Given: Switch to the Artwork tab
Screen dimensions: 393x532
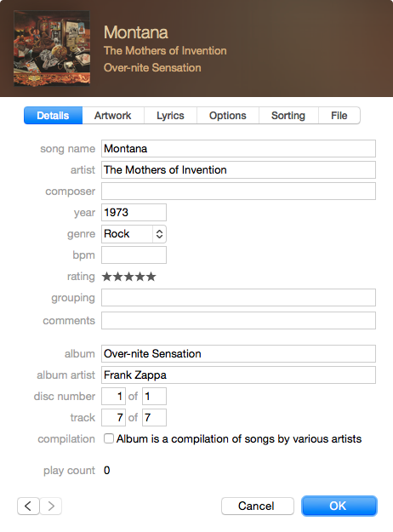Looking at the screenshot, I should [x=113, y=116].
